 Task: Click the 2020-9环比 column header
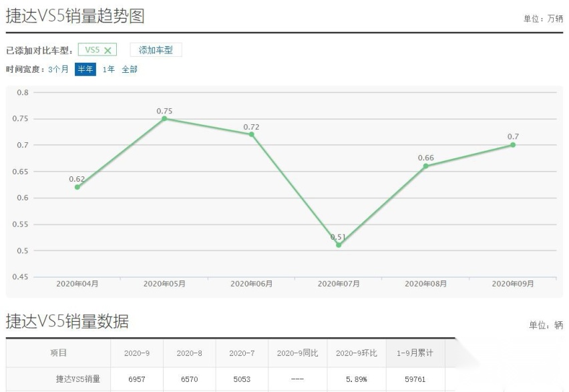click(357, 353)
